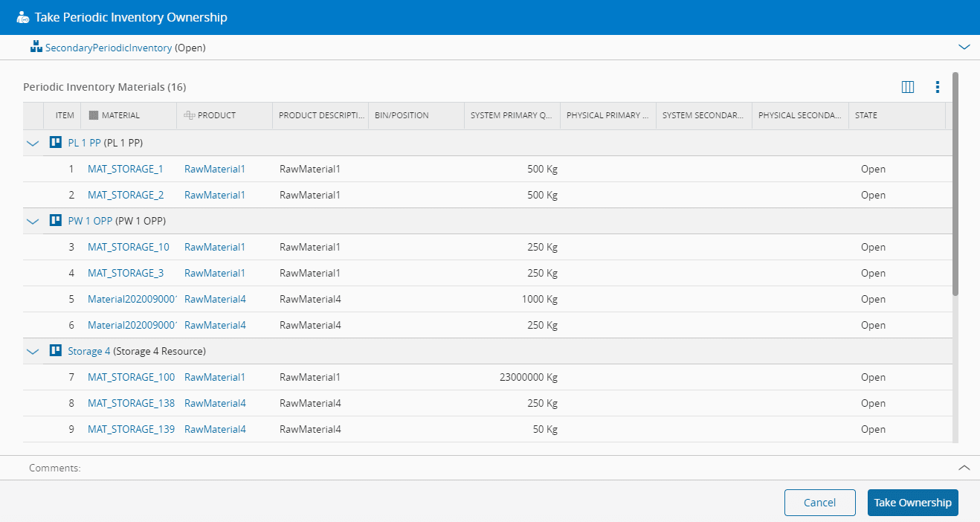Click the Material column header icon
Screen dimensions: 980x522
click(x=93, y=115)
